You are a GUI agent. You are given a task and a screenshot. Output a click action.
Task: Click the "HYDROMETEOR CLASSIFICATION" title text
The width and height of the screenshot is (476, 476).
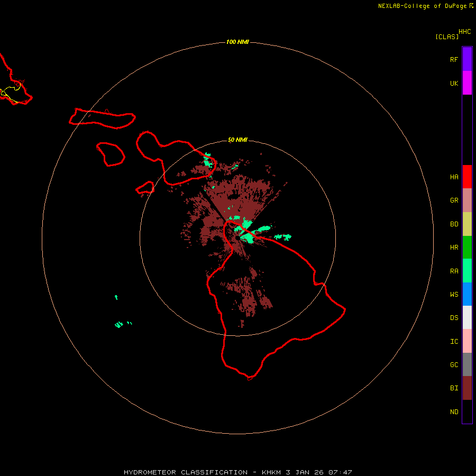click(186, 472)
